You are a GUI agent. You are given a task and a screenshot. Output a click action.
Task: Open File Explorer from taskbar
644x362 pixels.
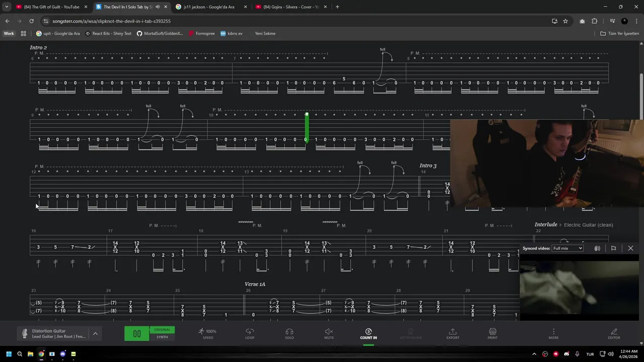[30, 354]
